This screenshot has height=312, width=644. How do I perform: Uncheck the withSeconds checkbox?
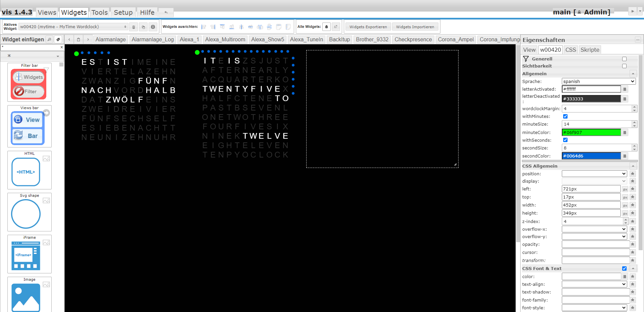tap(565, 140)
